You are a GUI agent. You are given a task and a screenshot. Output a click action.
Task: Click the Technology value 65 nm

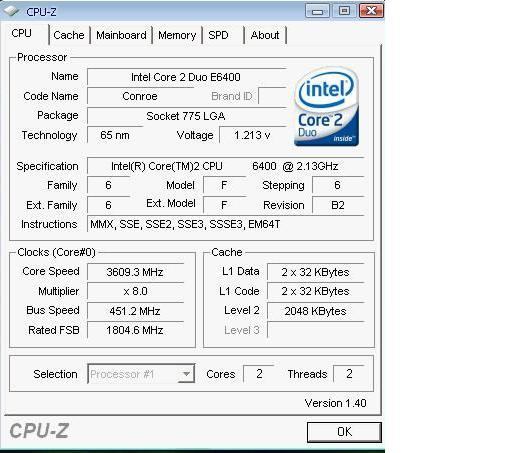pyautogui.click(x=115, y=135)
